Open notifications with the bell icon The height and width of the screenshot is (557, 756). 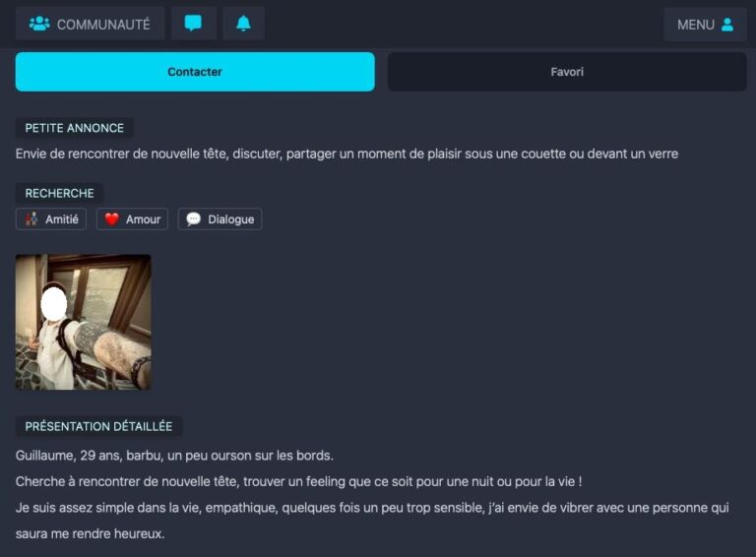(243, 24)
